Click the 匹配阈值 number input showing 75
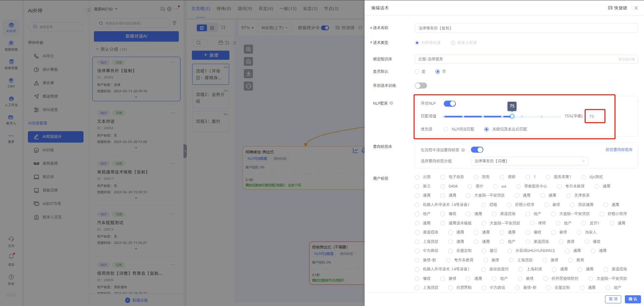This screenshot has width=644, height=306. pyautogui.click(x=595, y=116)
